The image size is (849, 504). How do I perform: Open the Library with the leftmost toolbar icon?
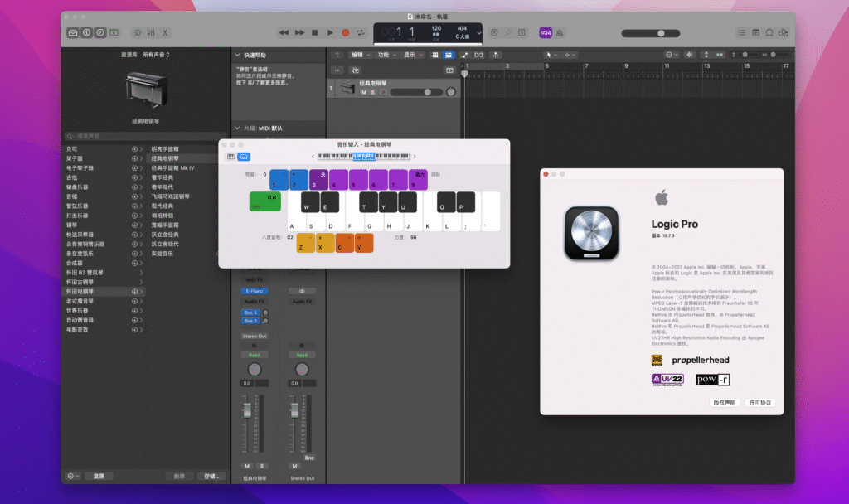(73, 33)
